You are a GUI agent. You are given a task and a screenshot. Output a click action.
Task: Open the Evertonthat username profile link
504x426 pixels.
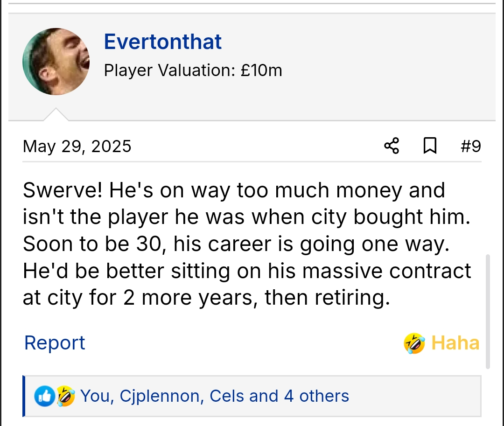[x=162, y=42]
